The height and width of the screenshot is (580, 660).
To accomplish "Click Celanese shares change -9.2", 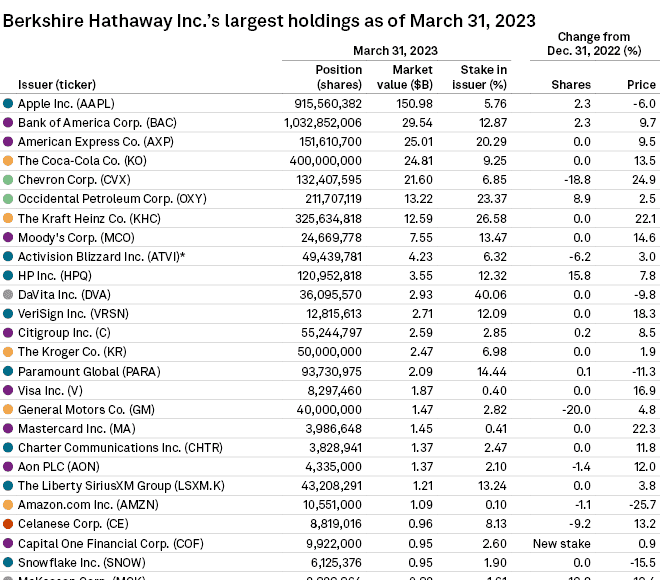I will (x=580, y=524).
